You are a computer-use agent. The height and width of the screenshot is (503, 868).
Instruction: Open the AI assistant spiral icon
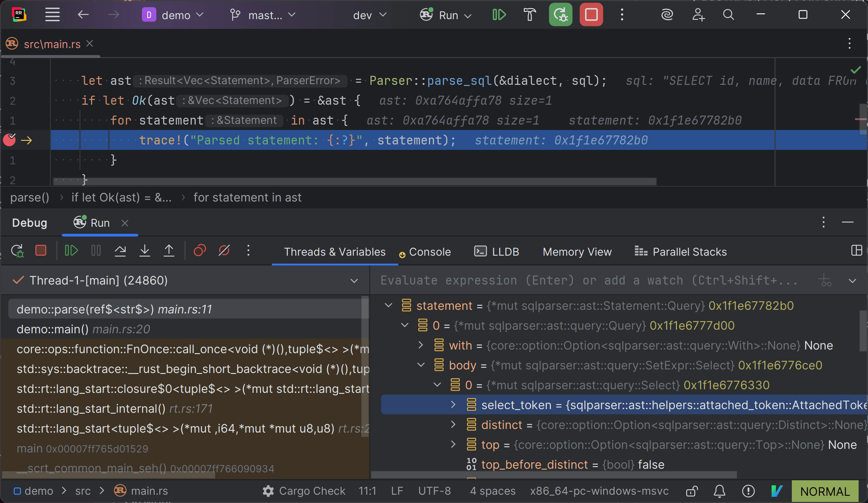pos(667,15)
